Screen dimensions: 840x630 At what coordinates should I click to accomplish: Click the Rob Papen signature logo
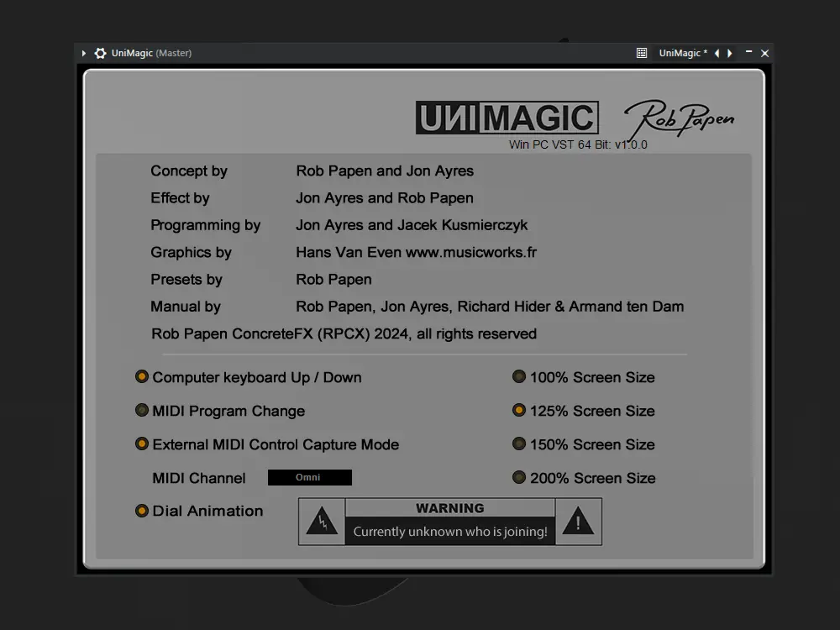(x=679, y=119)
